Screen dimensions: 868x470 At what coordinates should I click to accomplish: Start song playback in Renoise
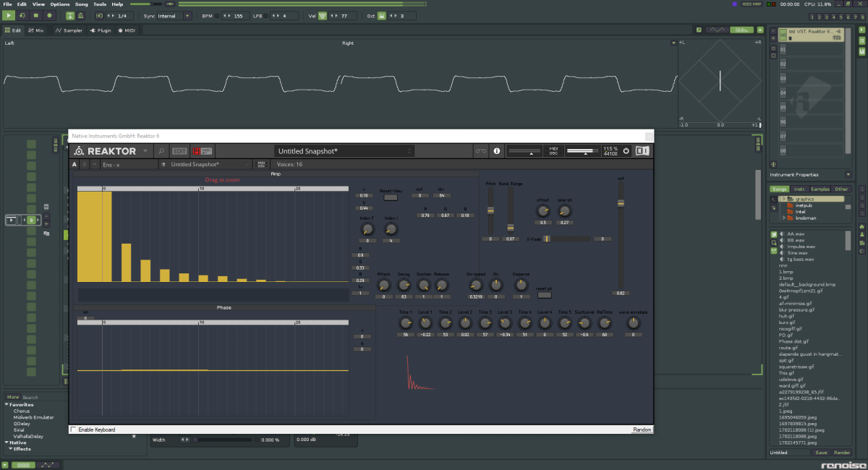9,15
